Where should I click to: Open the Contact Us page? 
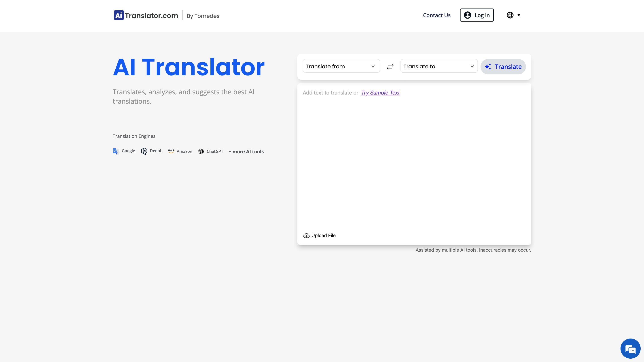click(436, 15)
